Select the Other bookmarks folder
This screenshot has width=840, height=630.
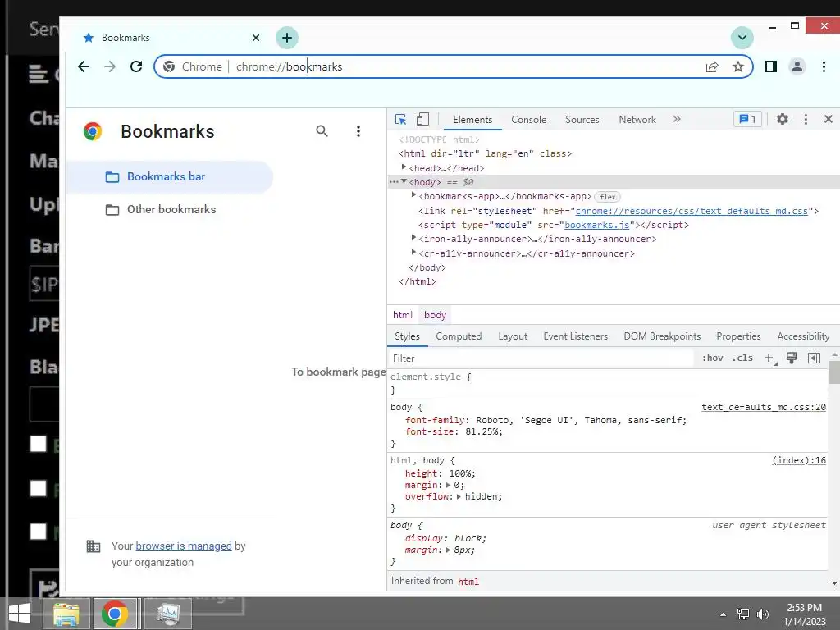(x=170, y=209)
